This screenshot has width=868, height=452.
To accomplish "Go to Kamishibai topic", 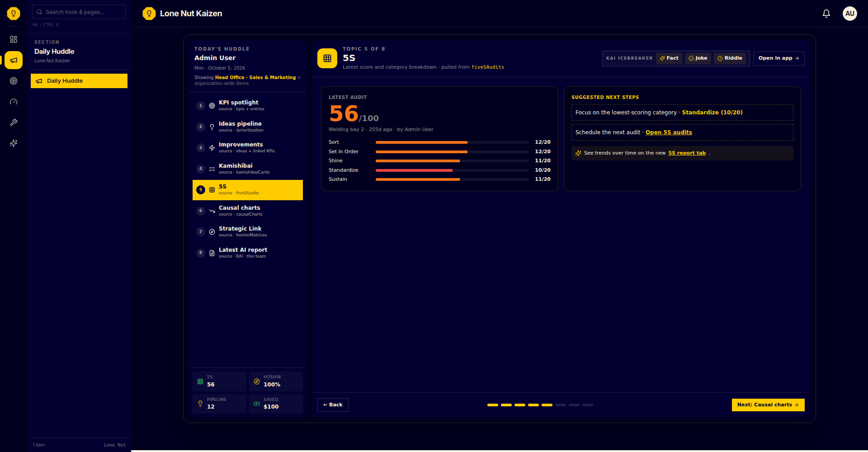I will [248, 169].
